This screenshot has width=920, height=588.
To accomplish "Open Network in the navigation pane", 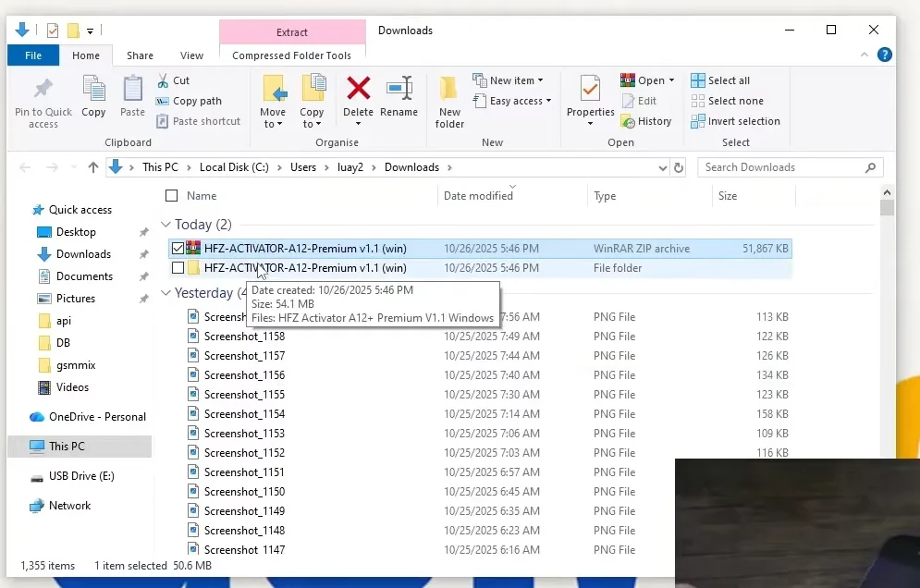I will (x=60, y=506).
